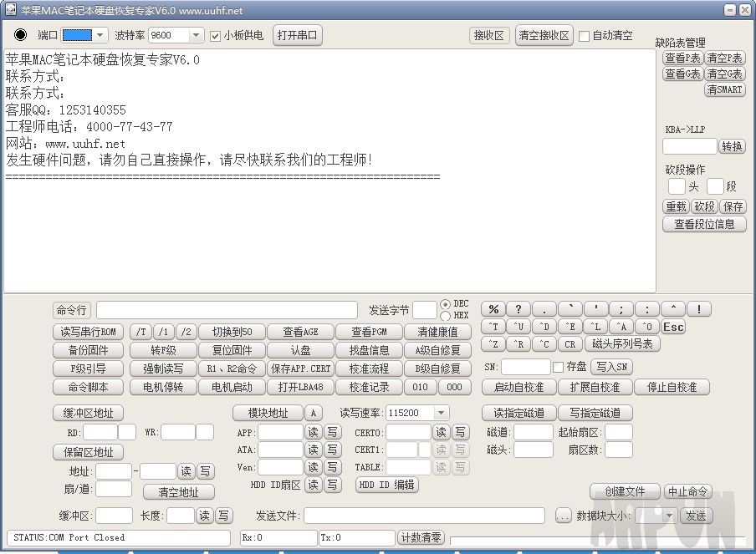Click the 读 button next to ATA

(314, 450)
